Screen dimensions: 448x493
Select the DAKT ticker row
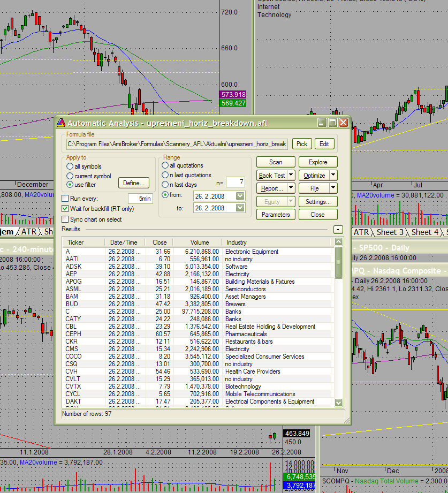198,401
